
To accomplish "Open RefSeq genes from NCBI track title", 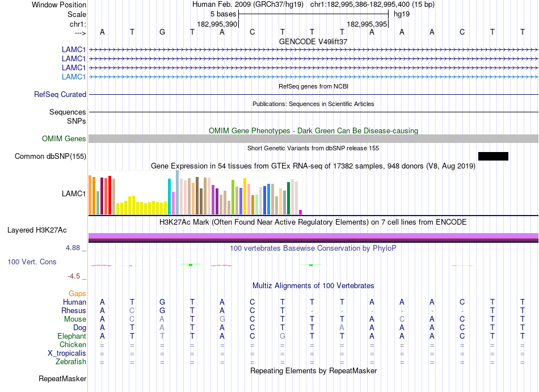I will [313, 86].
